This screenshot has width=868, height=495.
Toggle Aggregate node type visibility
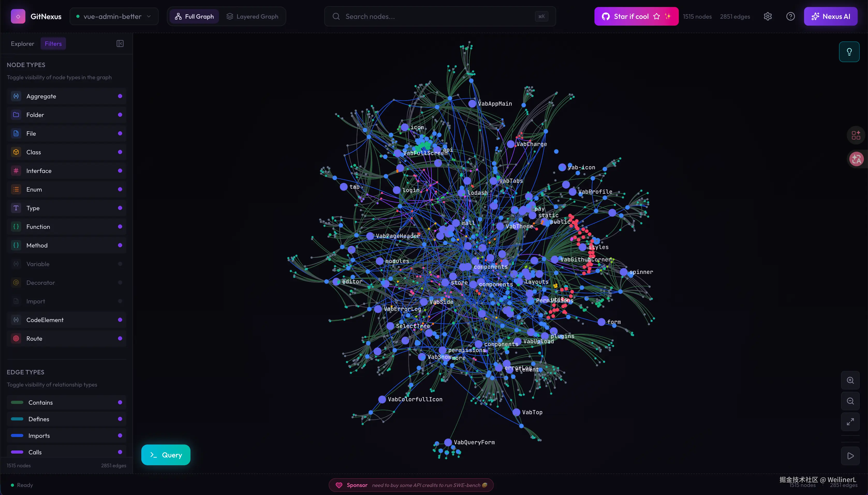pos(66,96)
